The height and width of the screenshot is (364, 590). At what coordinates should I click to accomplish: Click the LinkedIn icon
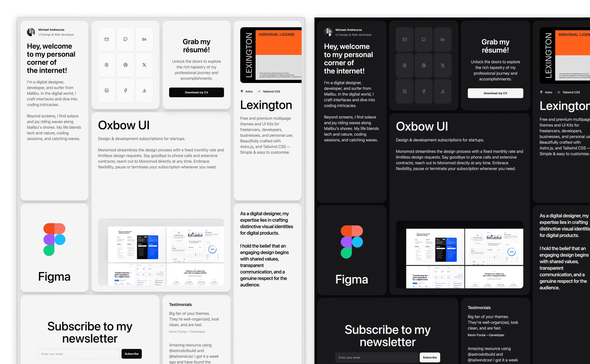tap(106, 90)
